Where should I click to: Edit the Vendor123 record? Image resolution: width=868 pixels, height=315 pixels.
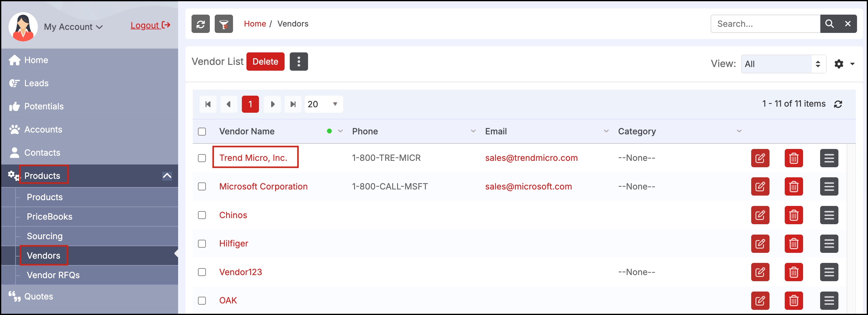click(760, 272)
